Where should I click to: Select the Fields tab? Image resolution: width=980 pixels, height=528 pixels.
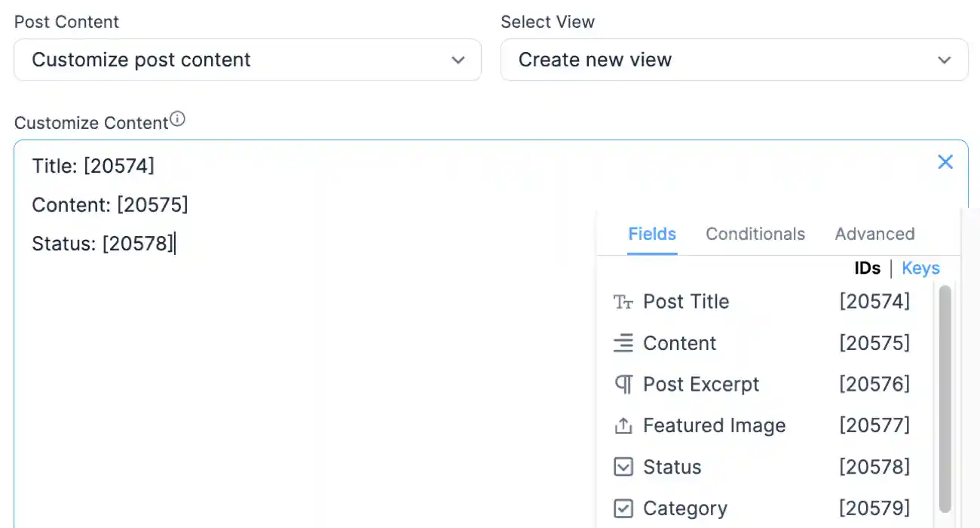[x=651, y=234]
